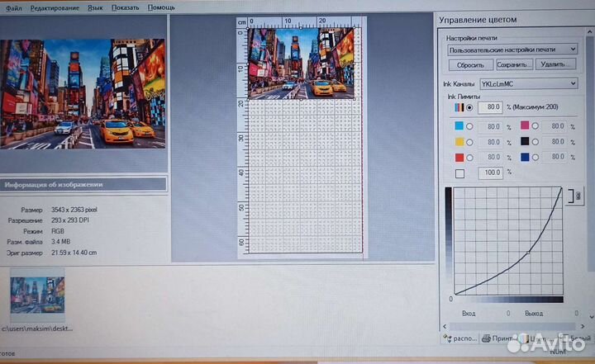Select the cyan ink limit radio button
Screen dimensions: 595x364
(x=470, y=126)
